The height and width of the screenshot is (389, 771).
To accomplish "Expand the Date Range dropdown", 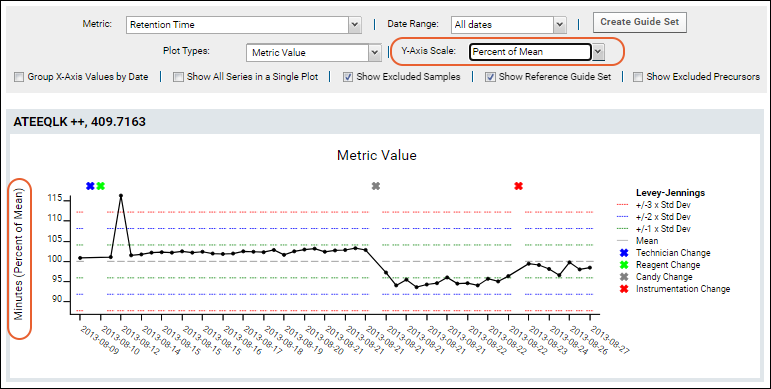I will click(560, 25).
